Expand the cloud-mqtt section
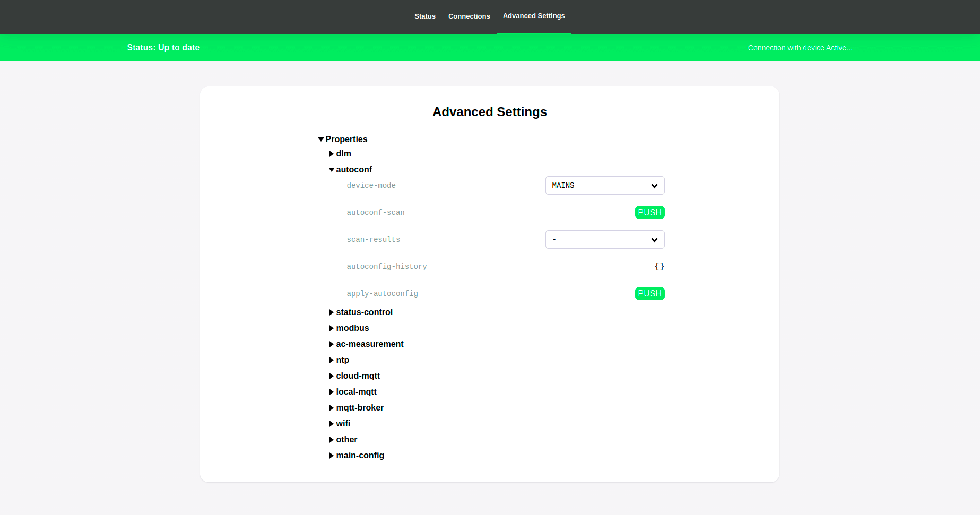Viewport: 980px width, 515px height. (354, 376)
